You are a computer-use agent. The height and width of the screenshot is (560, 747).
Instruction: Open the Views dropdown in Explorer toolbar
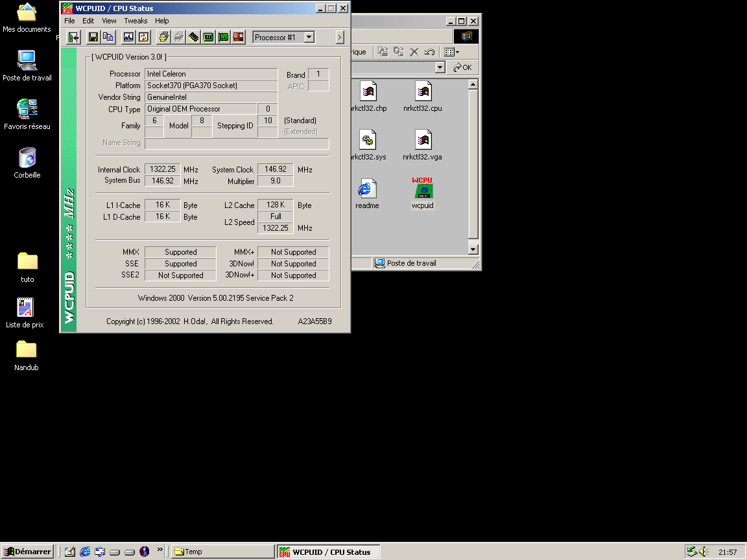click(451, 52)
